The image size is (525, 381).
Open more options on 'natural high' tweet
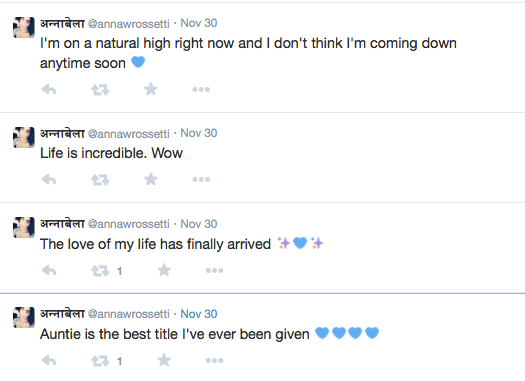click(x=201, y=89)
